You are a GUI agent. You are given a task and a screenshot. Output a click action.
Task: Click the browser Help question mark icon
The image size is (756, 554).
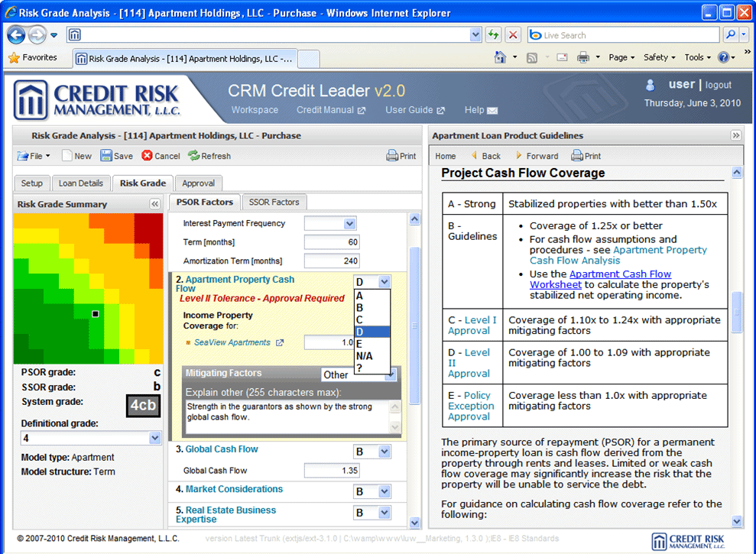(x=723, y=57)
